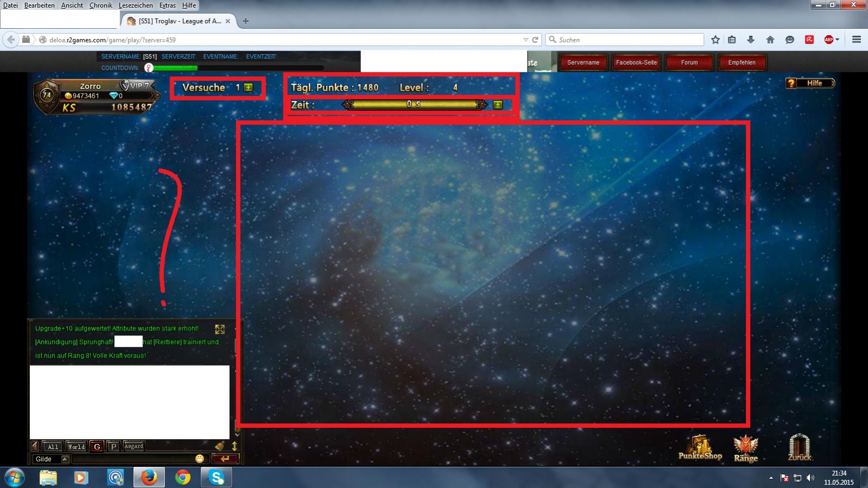Open the Ränge rankings emblem
The image size is (868, 488).
pyautogui.click(x=745, y=448)
